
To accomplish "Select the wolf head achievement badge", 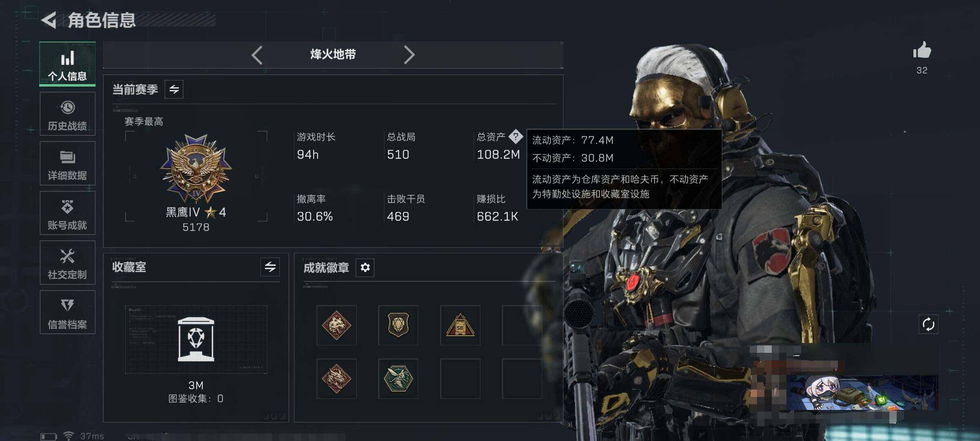I will tap(336, 325).
